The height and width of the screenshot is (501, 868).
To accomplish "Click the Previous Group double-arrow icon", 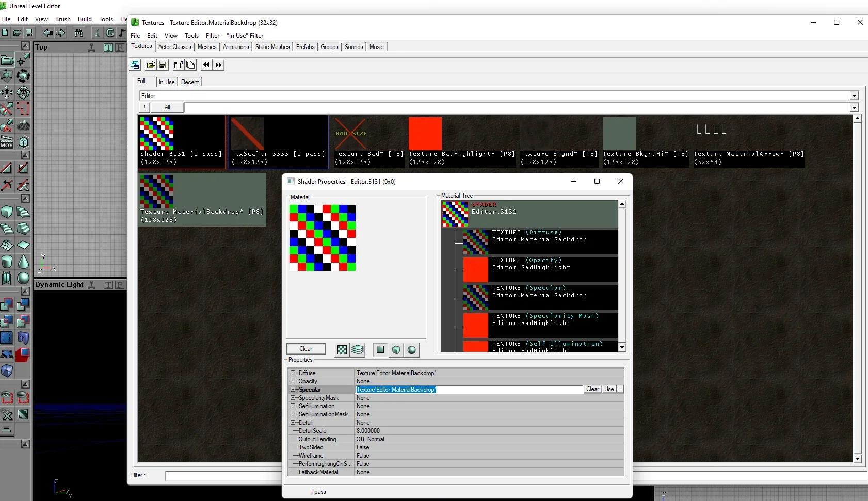I will (x=206, y=64).
